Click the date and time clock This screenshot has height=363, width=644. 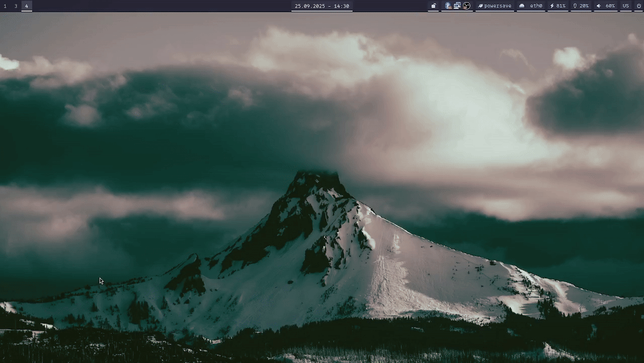point(321,6)
